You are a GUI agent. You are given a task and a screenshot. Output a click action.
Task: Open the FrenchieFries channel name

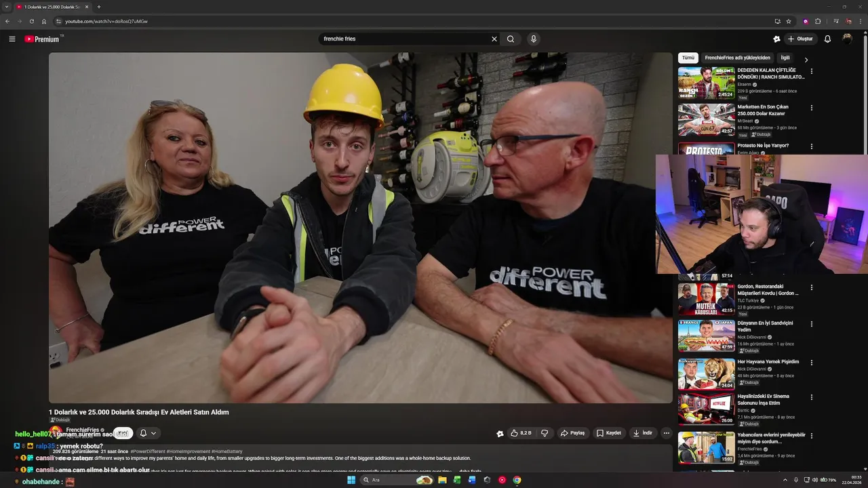click(83, 430)
